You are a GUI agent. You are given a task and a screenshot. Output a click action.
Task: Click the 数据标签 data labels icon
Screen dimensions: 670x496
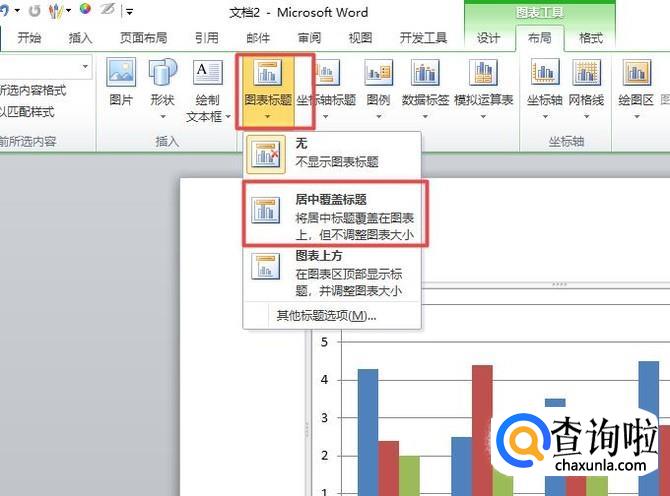click(x=425, y=72)
